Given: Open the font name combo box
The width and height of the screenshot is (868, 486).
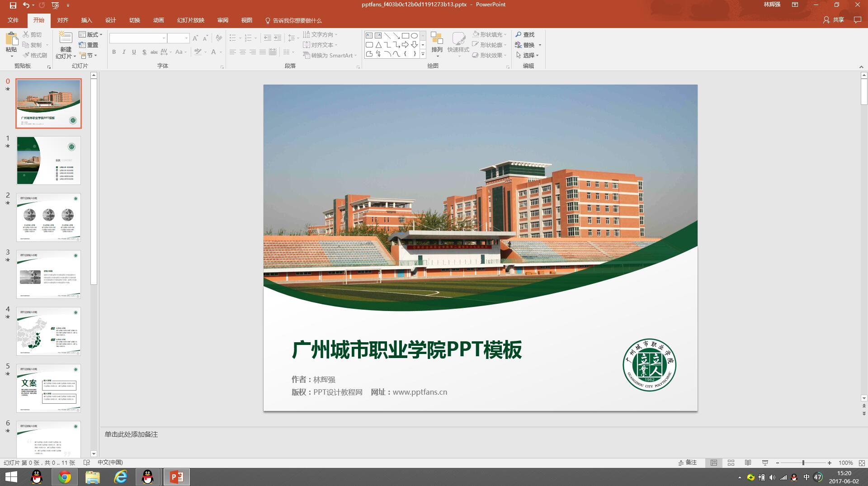Looking at the screenshot, I should tap(138, 38).
